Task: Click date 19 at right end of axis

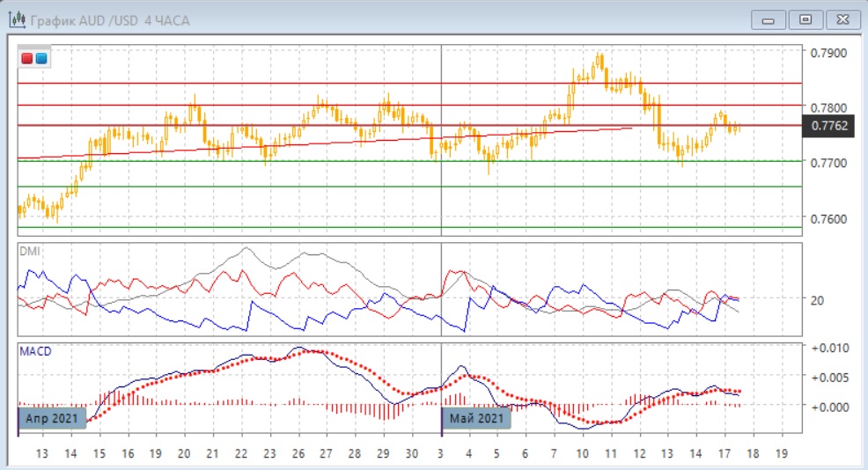Action: (780, 454)
